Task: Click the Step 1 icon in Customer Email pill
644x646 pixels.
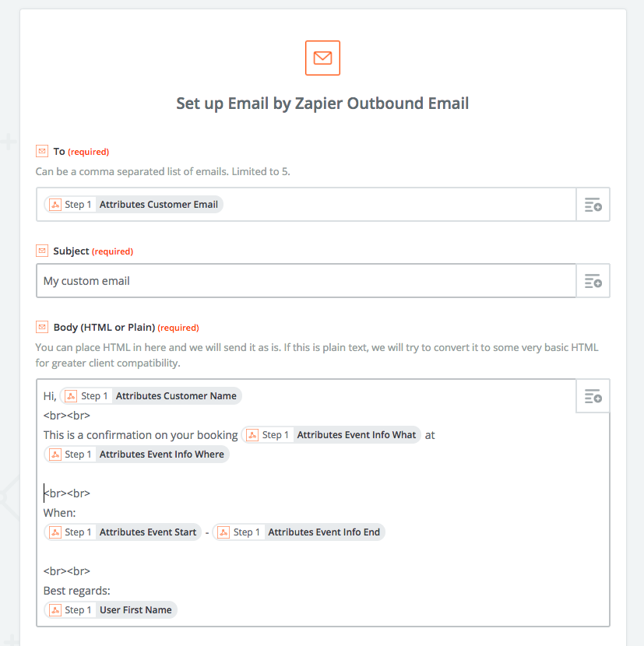Action: [55, 205]
